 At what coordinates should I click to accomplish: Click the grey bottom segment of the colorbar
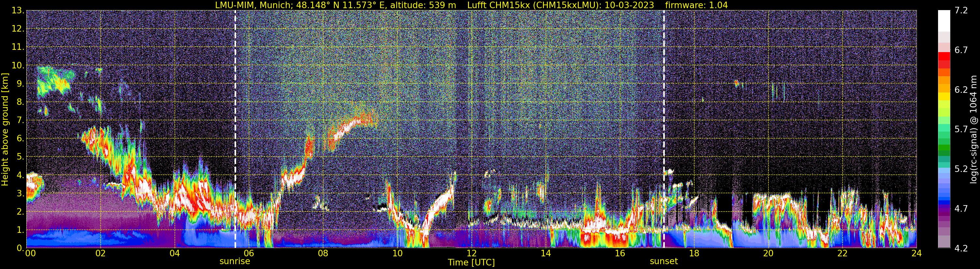pyautogui.click(x=944, y=242)
